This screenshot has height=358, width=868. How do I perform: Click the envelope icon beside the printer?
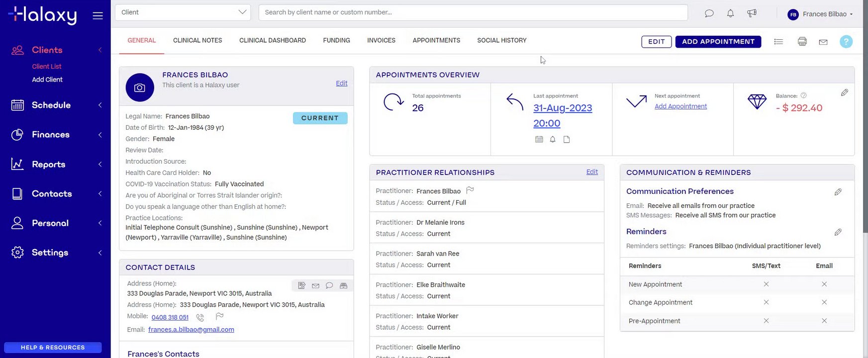pyautogui.click(x=823, y=42)
